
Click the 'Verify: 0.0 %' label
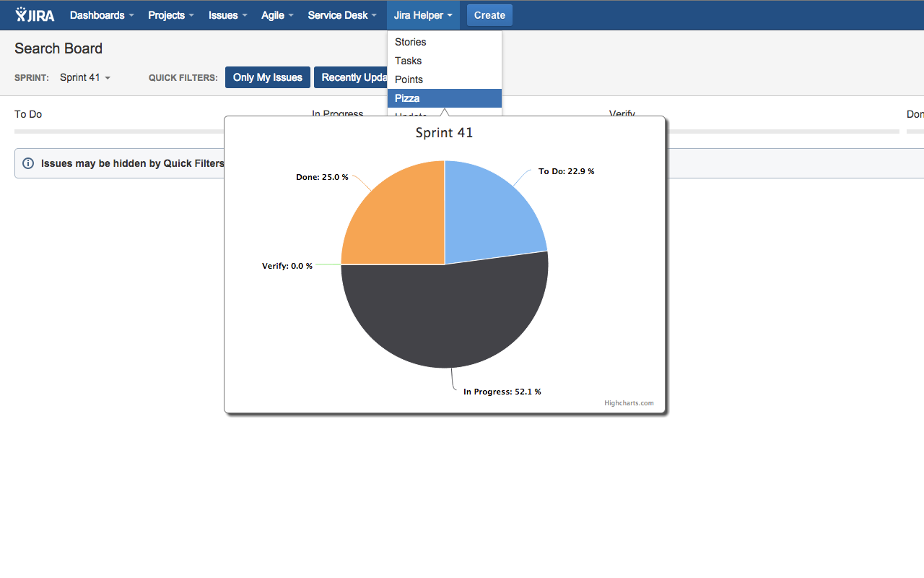[287, 266]
